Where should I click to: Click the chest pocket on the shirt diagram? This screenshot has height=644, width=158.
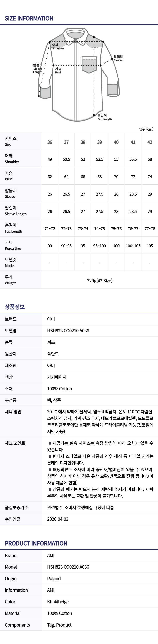[x=89, y=65]
